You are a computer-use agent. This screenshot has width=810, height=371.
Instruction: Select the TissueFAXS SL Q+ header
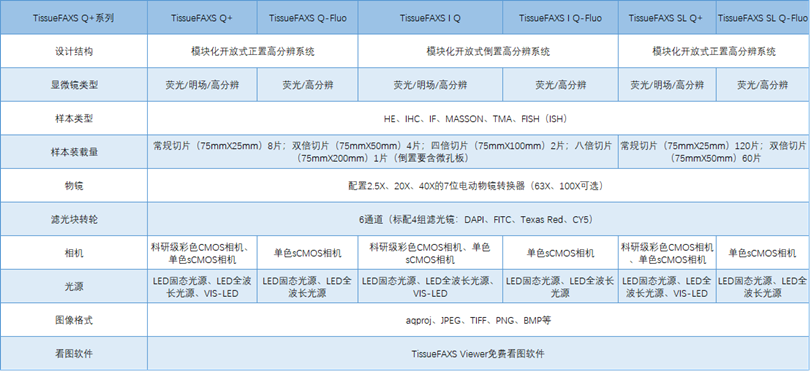pos(667,18)
